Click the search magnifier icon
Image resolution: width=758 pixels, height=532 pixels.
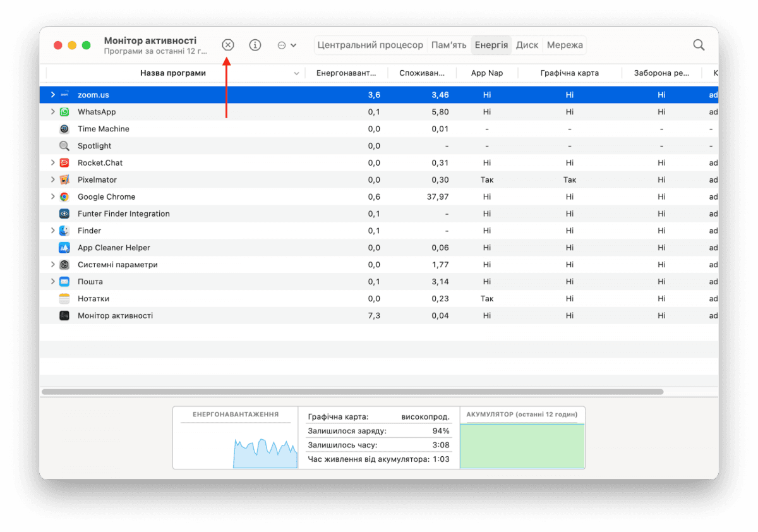coord(699,45)
